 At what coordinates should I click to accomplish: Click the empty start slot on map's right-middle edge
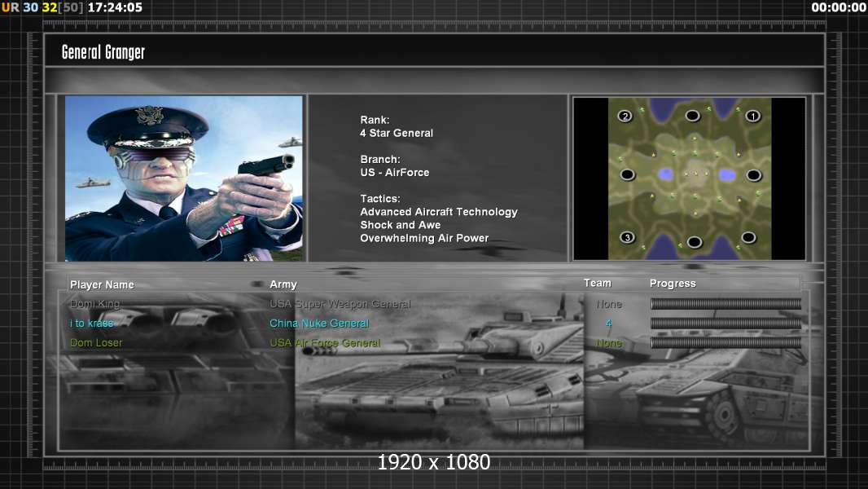pyautogui.click(x=753, y=175)
